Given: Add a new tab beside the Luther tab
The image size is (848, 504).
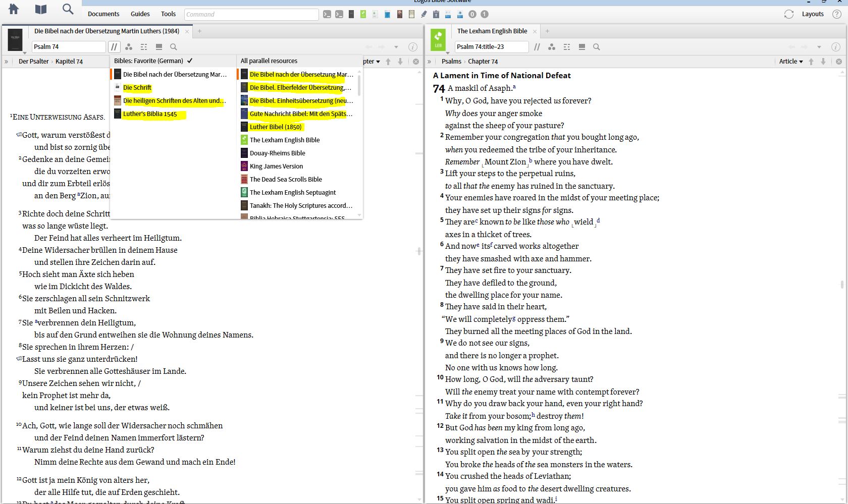Looking at the screenshot, I should coord(199,31).
